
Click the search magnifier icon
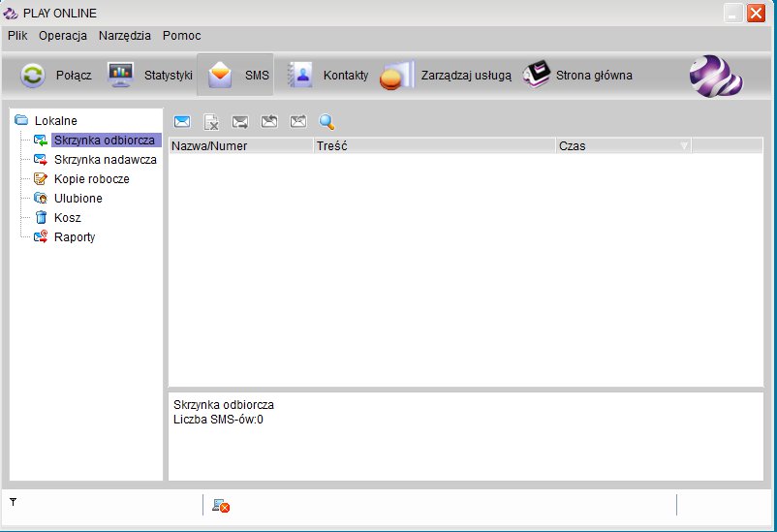click(326, 122)
